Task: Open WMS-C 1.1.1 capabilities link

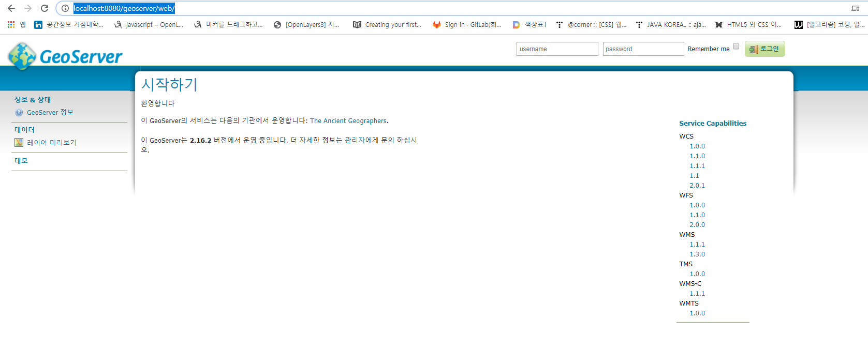Action: tap(697, 294)
